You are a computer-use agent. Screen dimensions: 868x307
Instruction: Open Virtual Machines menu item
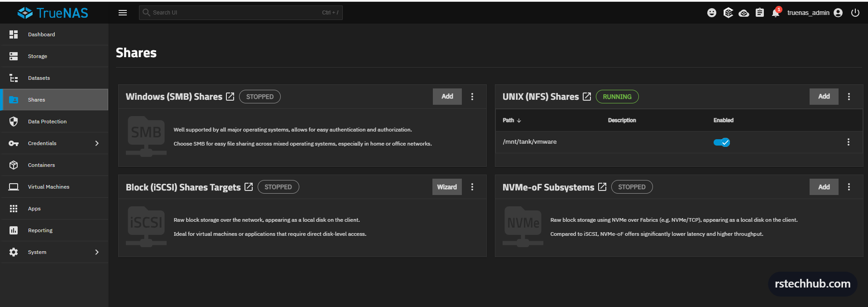[54, 187]
